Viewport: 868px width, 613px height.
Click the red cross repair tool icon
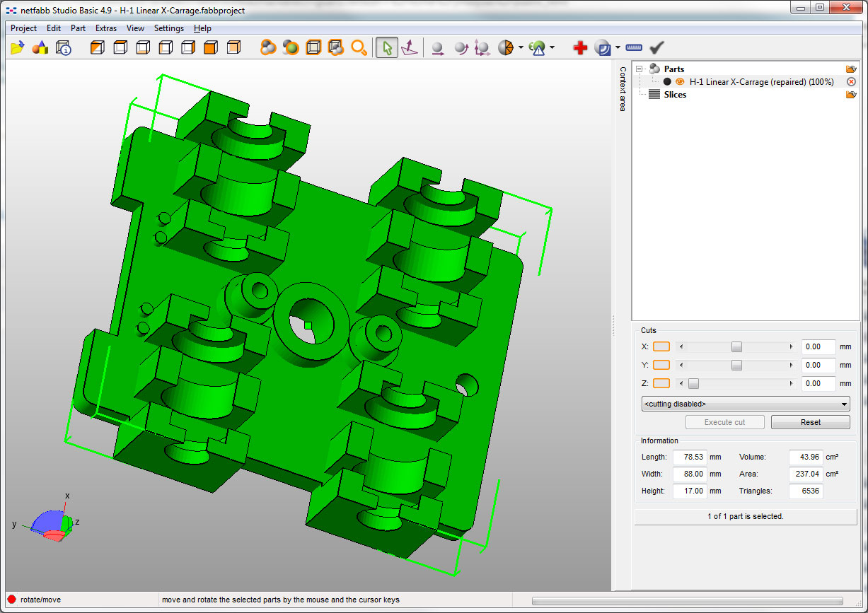[x=580, y=47]
